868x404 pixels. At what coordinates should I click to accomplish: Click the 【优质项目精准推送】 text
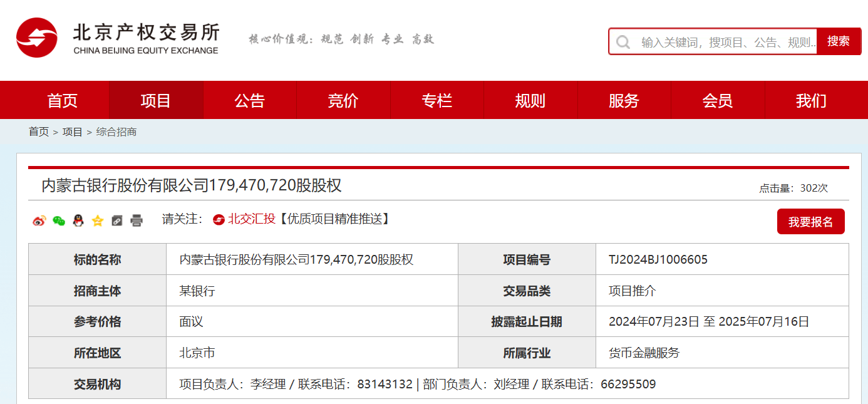point(334,219)
